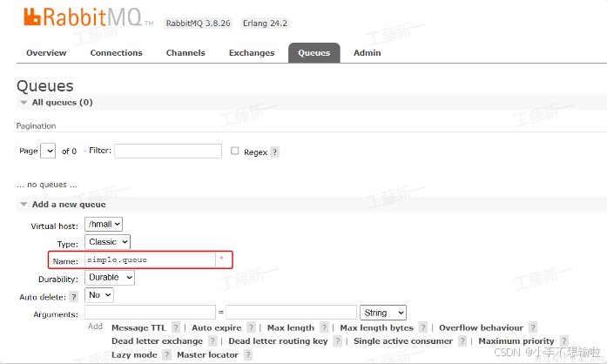Show help for Message TTL
The width and height of the screenshot is (607, 364).
176,327
